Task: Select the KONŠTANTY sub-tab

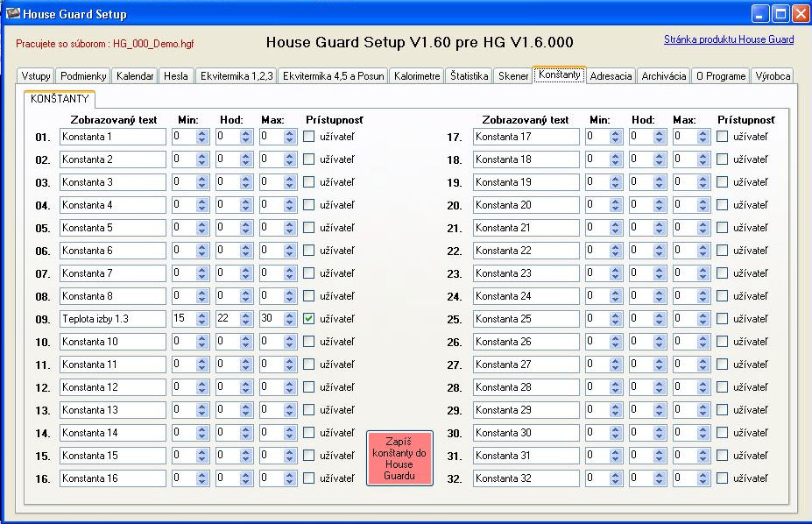Action: (60, 98)
